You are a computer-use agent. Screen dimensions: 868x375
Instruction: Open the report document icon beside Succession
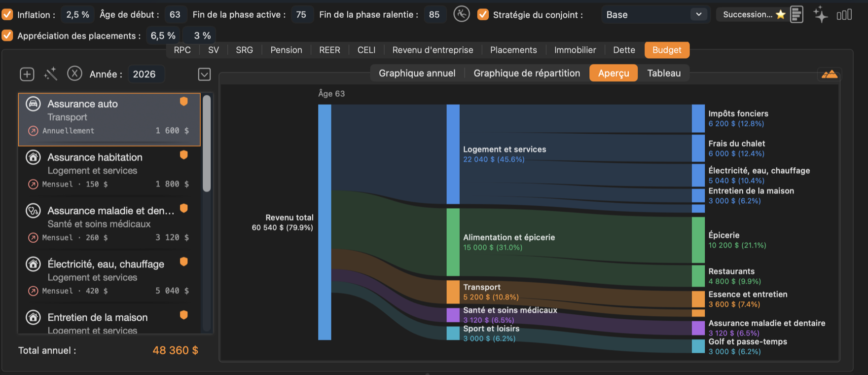pos(796,14)
